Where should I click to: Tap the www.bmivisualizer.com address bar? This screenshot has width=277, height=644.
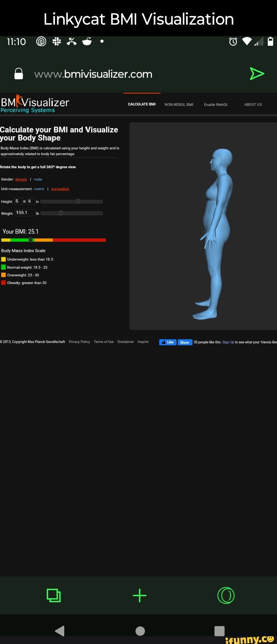[93, 74]
